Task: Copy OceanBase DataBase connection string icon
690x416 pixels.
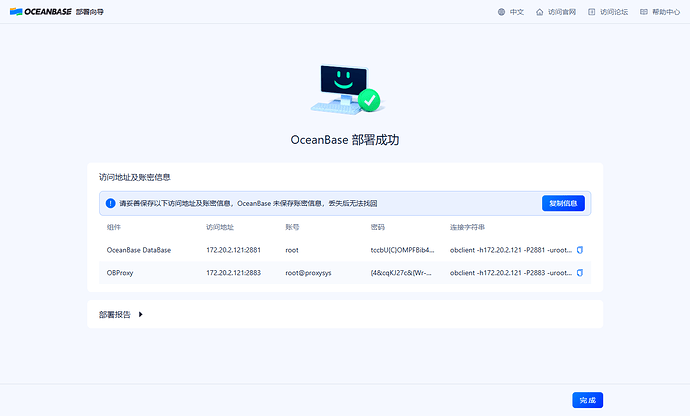Action: tap(580, 250)
